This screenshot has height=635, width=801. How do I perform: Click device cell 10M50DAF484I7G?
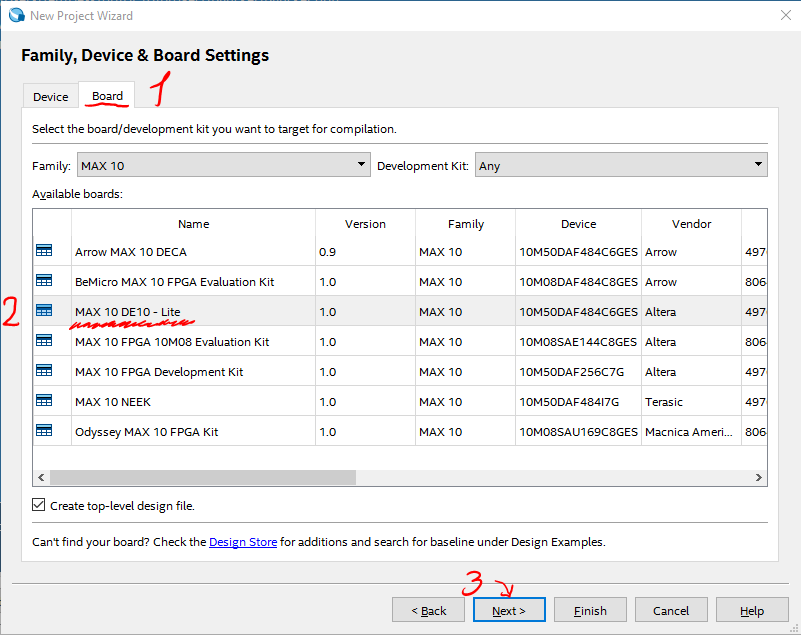[x=578, y=402]
